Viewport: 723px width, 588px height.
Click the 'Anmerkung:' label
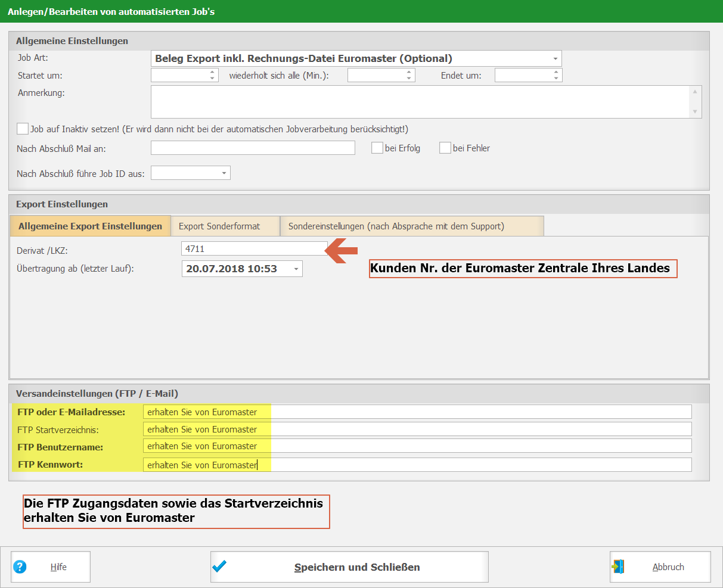(41, 93)
